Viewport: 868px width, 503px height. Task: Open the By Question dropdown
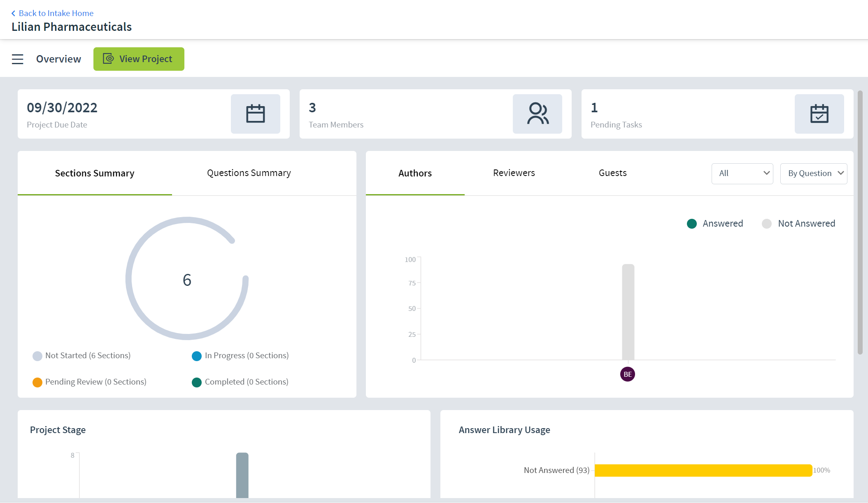[x=813, y=174]
